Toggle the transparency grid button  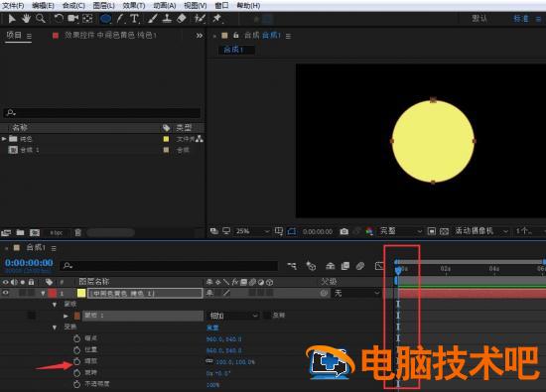[x=444, y=231]
